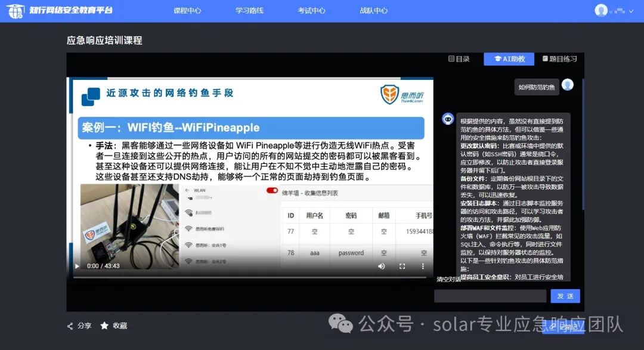644x350 pixels.
Task: Open 战队中心 in the top navigation
Action: tap(374, 11)
